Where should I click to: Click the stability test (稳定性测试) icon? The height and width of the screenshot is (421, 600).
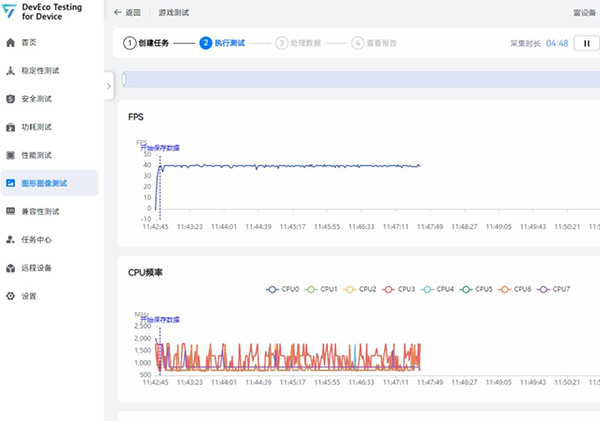click(10, 71)
